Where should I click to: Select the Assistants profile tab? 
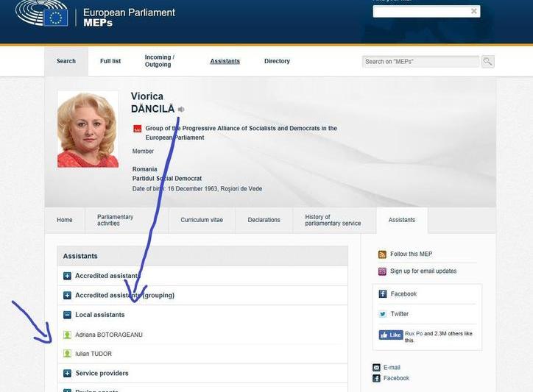click(x=402, y=220)
